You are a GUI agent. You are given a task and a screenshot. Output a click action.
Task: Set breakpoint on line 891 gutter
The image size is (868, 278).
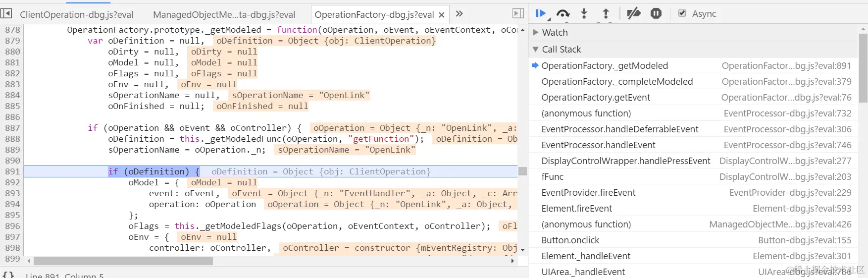tap(12, 171)
